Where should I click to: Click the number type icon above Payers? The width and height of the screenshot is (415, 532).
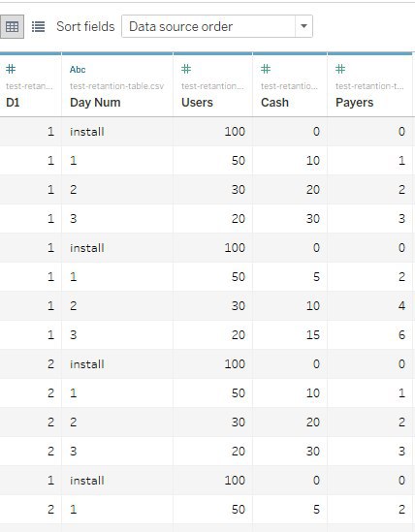pyautogui.click(x=340, y=69)
